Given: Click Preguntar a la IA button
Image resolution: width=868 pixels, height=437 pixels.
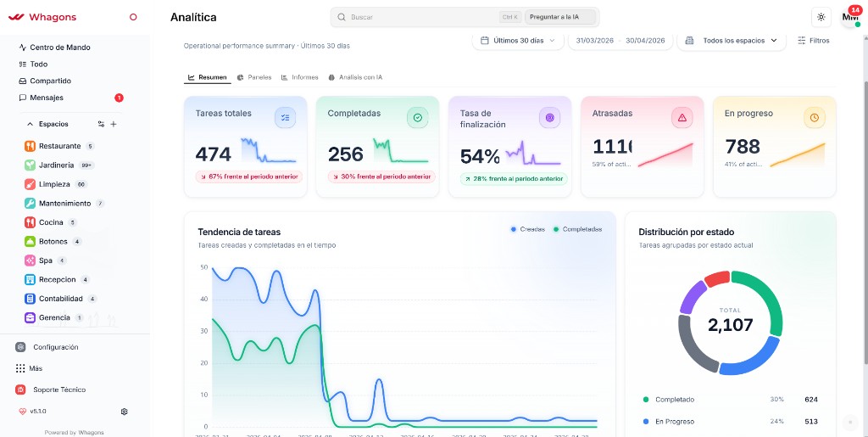Looking at the screenshot, I should click(x=560, y=17).
